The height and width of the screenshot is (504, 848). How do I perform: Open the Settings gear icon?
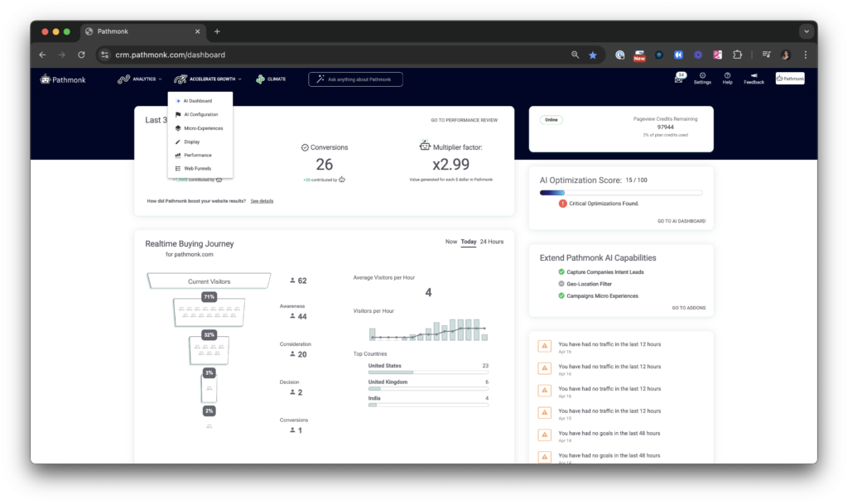702,76
